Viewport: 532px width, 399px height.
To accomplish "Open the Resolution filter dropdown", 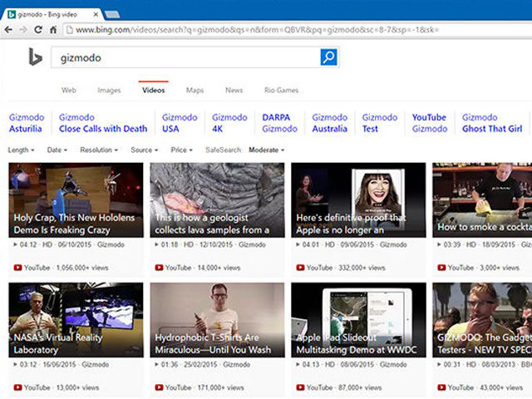I will (98, 150).
